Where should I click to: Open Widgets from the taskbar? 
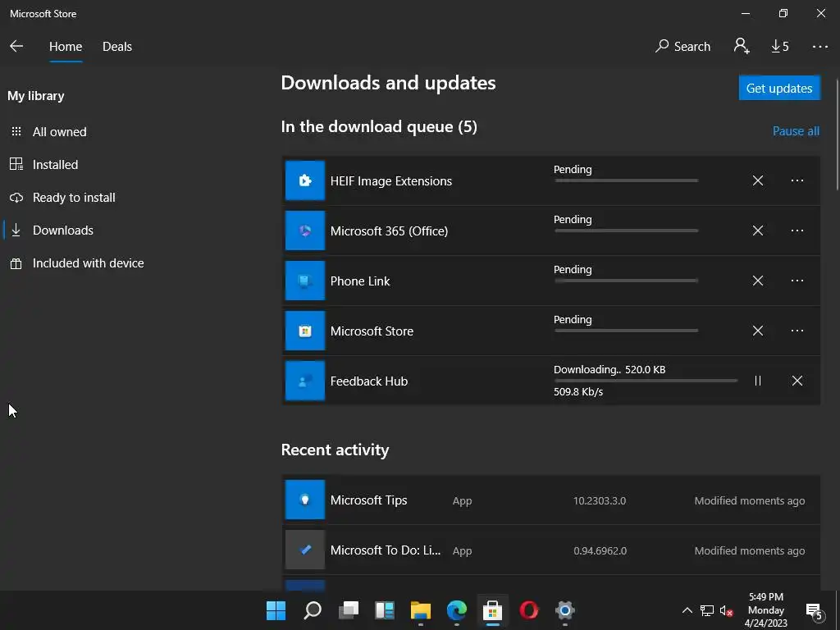click(x=385, y=610)
